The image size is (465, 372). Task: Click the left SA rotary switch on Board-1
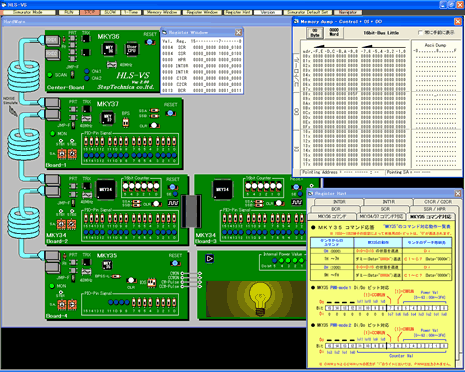tap(62, 154)
